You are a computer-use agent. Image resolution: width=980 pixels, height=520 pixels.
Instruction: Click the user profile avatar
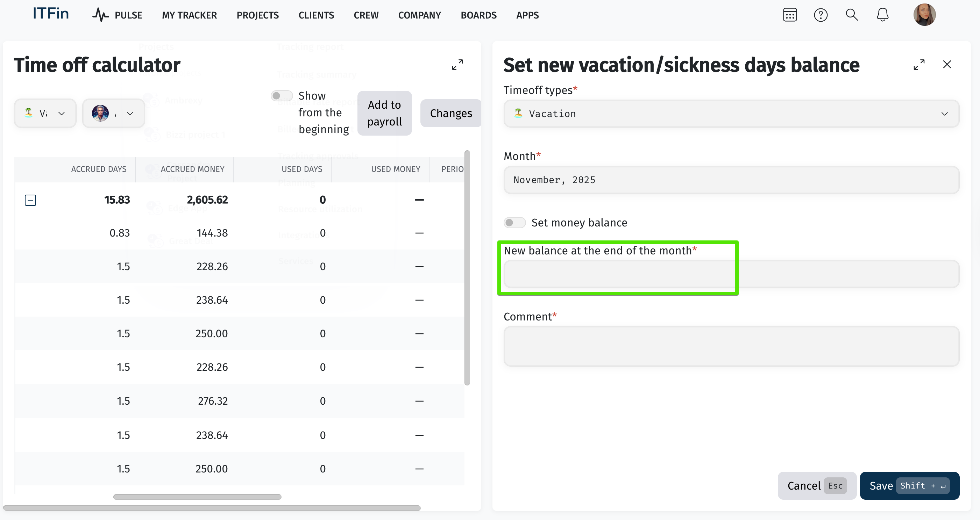(x=924, y=15)
